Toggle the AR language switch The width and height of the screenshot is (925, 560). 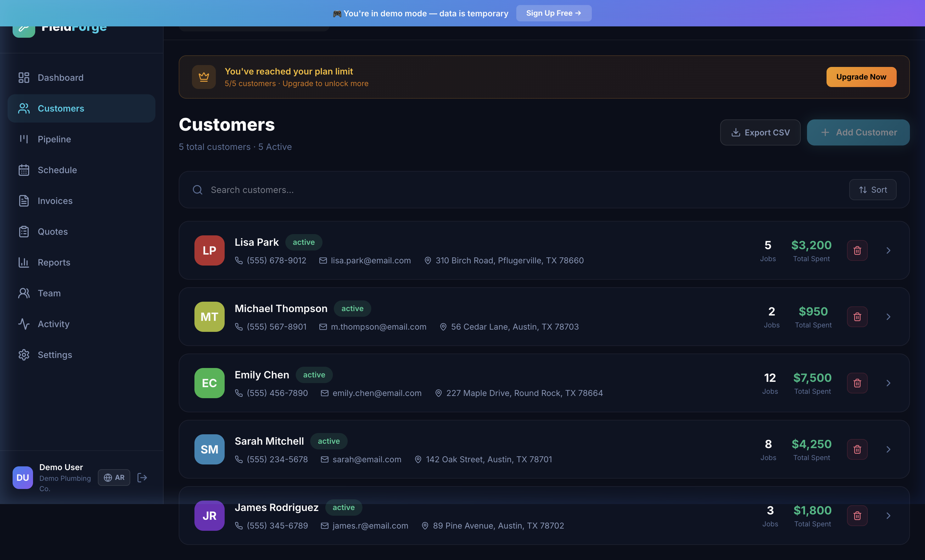[114, 477]
